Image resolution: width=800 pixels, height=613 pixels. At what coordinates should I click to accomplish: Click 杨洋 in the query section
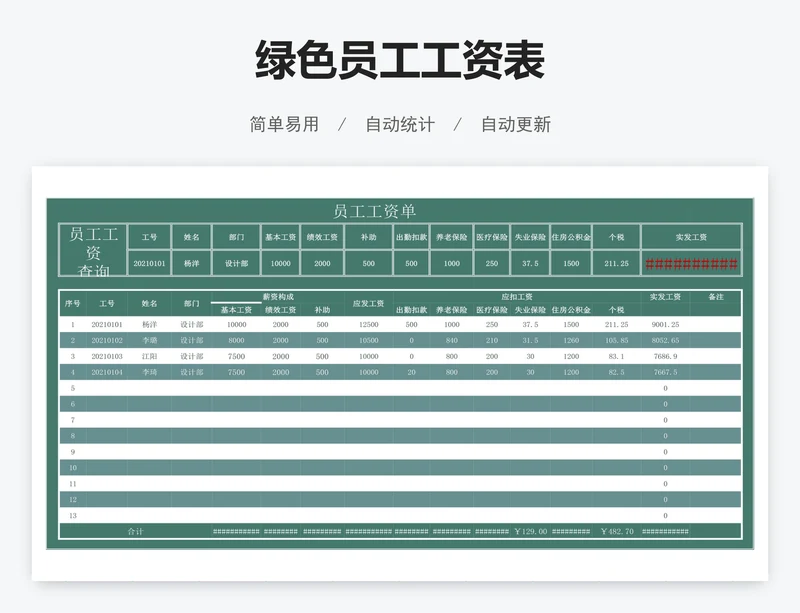click(x=192, y=263)
